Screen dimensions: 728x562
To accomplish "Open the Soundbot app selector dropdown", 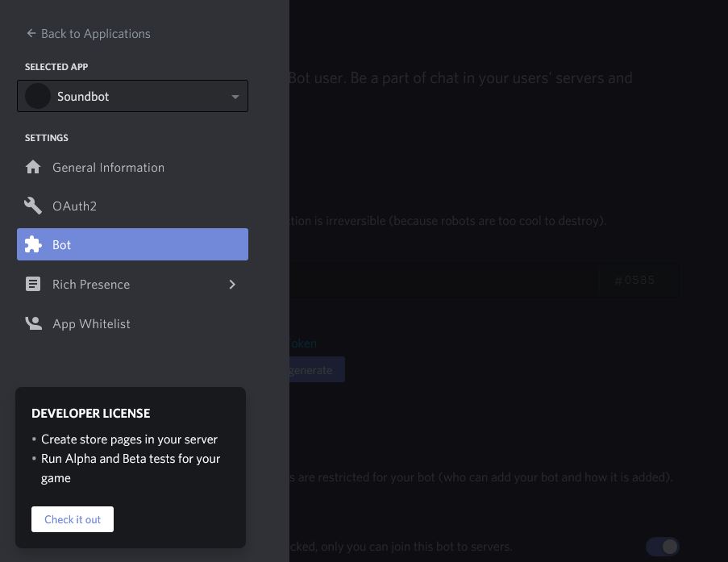I will pos(132,96).
